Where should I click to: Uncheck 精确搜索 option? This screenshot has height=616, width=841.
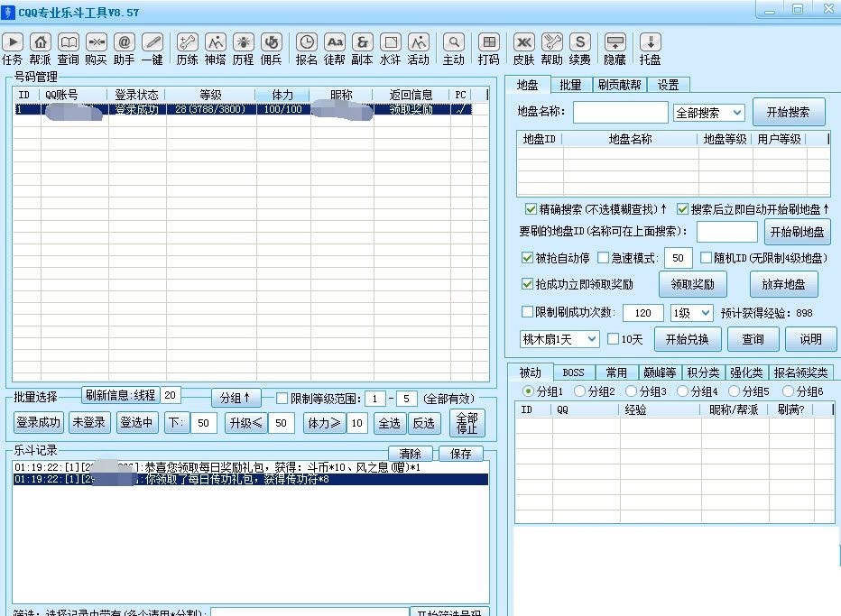pyautogui.click(x=531, y=208)
